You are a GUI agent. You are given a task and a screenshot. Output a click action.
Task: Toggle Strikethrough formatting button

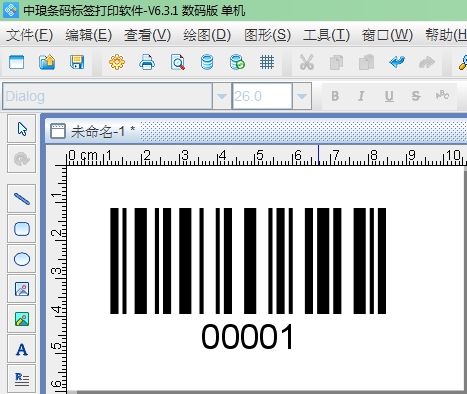coord(416,96)
